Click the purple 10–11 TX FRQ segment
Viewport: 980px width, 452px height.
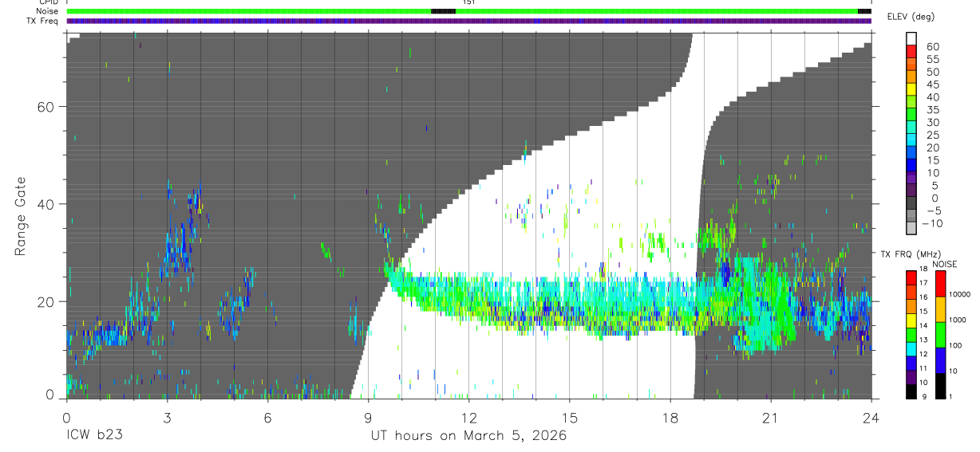[911, 376]
